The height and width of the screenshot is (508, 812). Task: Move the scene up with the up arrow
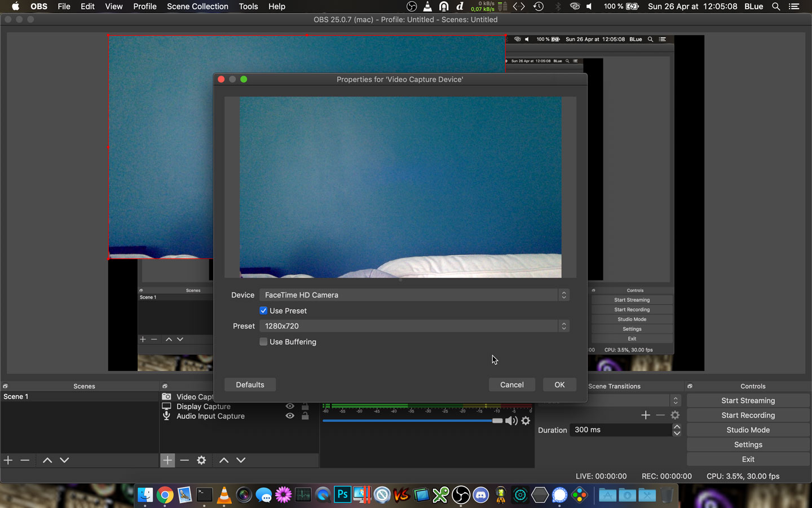click(47, 460)
